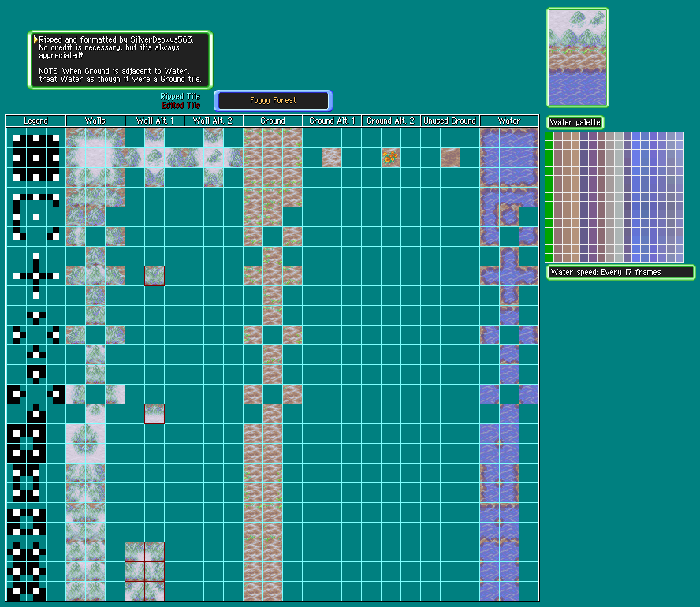
Task: Click the "Ripped Tile" key label
Action: point(181,96)
